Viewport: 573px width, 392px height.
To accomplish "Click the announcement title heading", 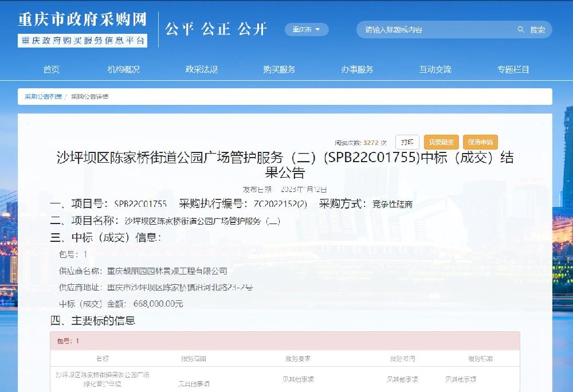I will (x=285, y=164).
